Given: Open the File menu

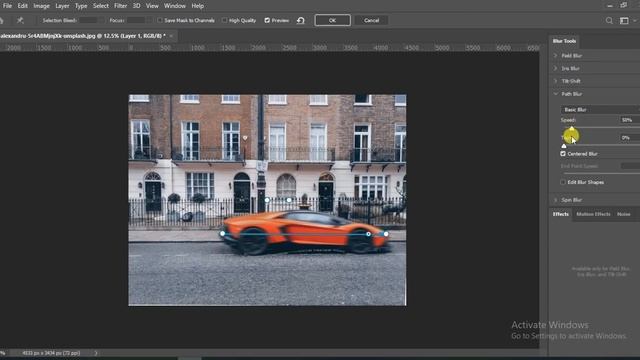Looking at the screenshot, I should tap(7, 6).
